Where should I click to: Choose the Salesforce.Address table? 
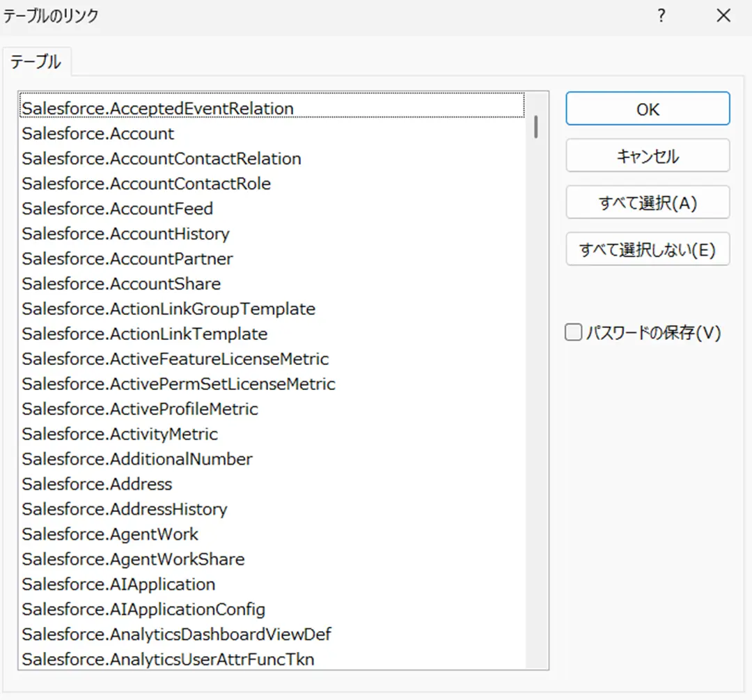coord(97,484)
